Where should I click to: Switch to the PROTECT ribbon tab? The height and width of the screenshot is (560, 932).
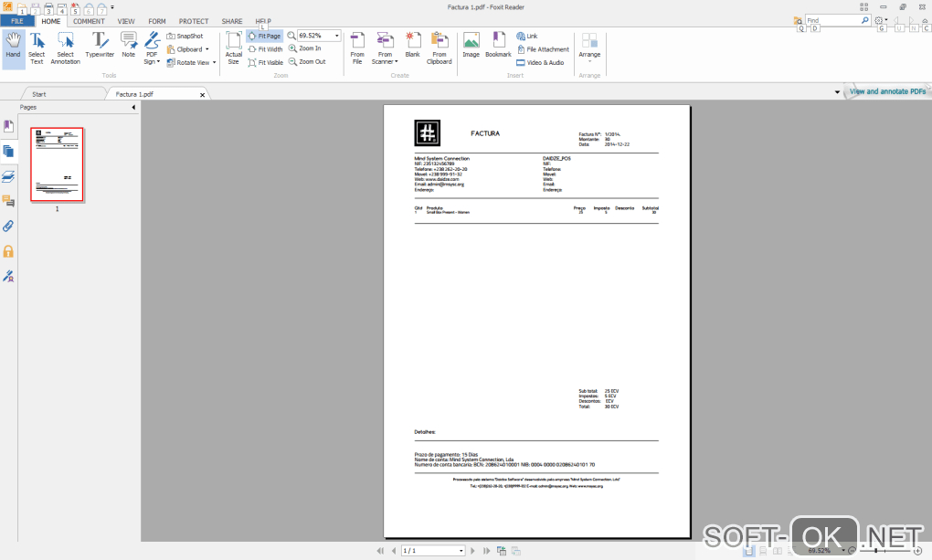point(194,21)
